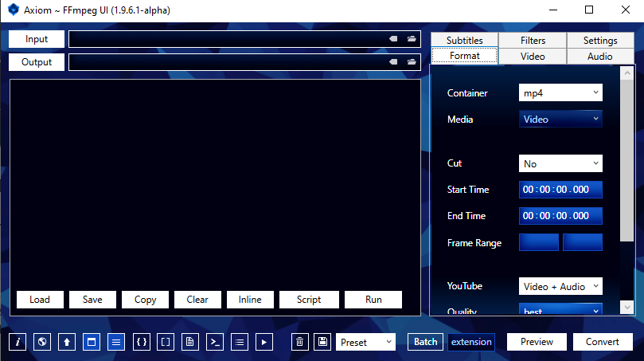Click the bulleted list icon
Viewport: 644px width, 361px height.
tap(240, 342)
